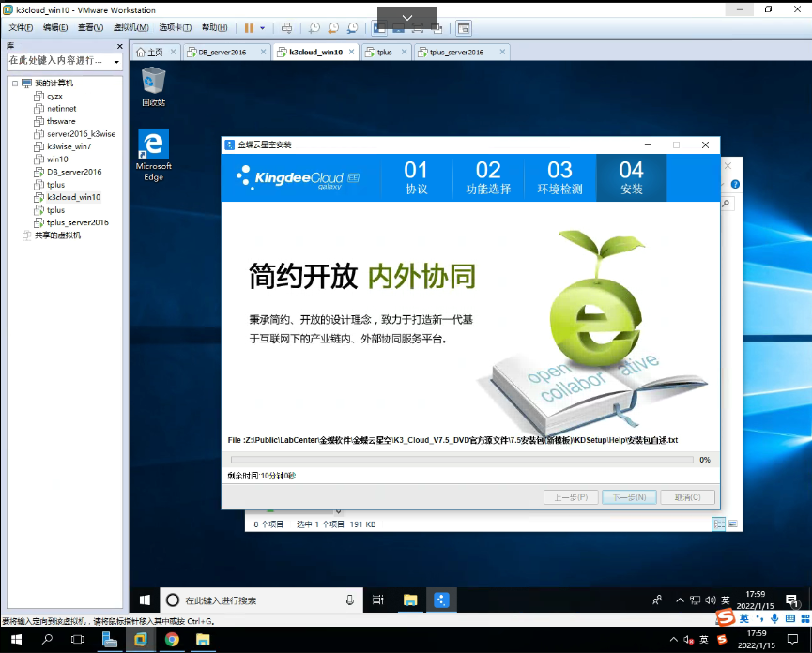Close the DB_server2016 tab
812x653 pixels.
click(263, 52)
